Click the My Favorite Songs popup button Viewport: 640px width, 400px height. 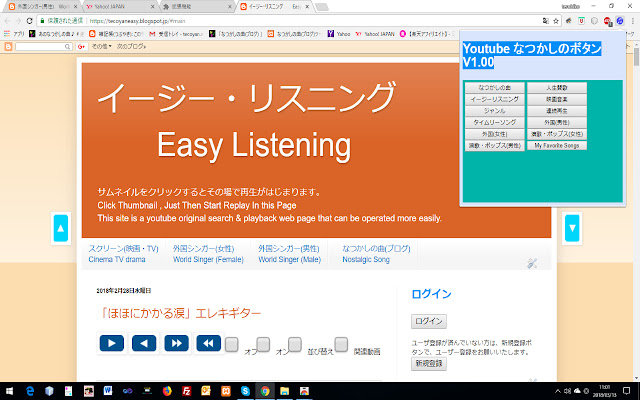557,145
